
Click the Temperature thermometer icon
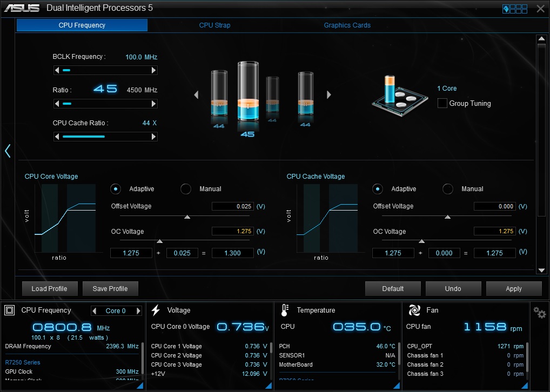click(285, 310)
